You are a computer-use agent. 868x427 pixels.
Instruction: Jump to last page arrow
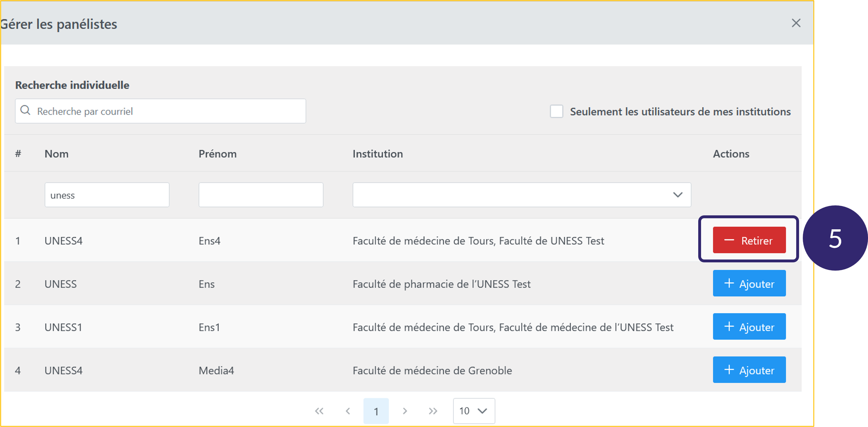click(x=433, y=411)
